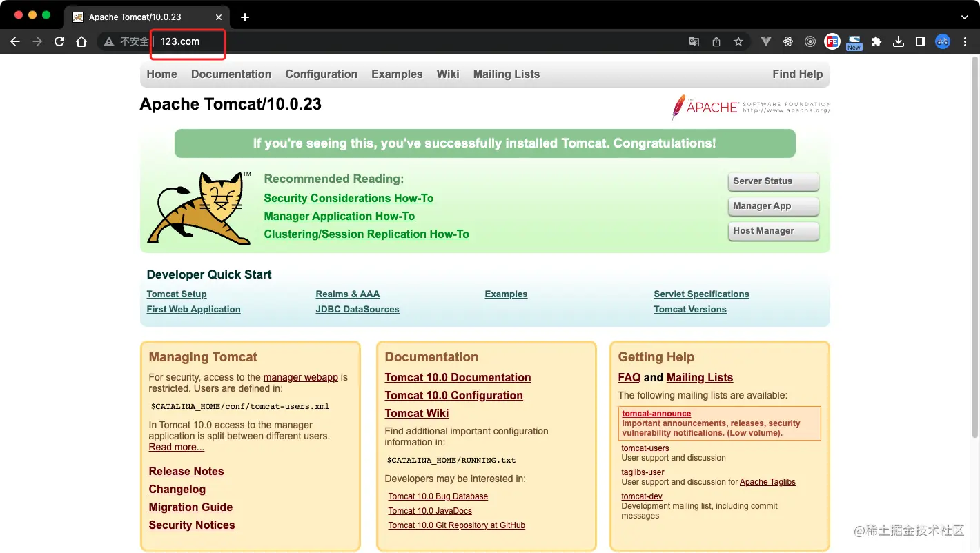Open the manager webapp link

coord(301,377)
